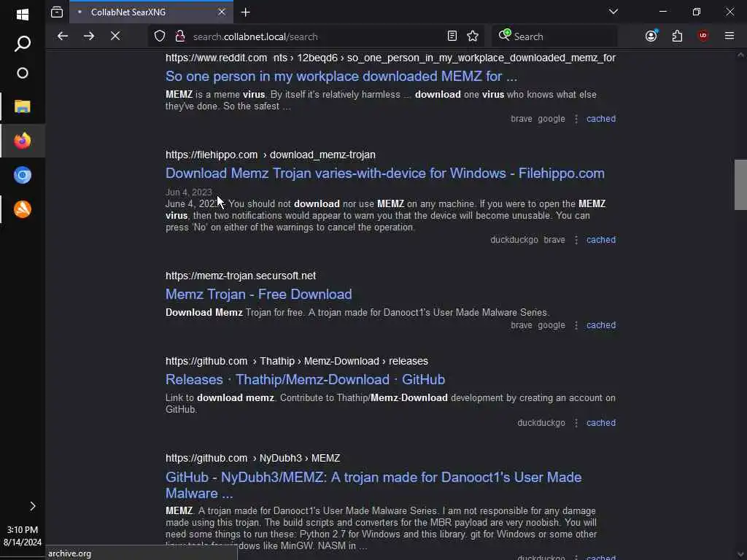
Task: Open the Filehippo Download Memz Trojan result
Action: point(385,174)
